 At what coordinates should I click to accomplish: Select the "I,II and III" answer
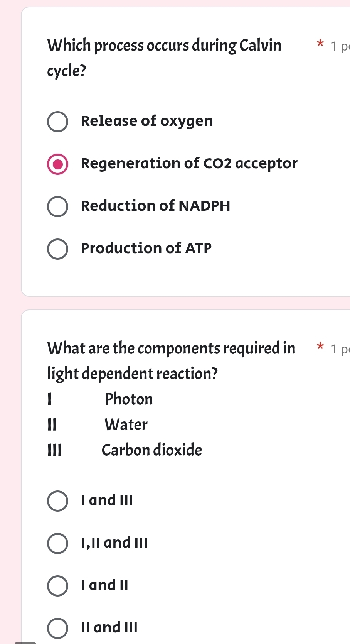pos(57,544)
